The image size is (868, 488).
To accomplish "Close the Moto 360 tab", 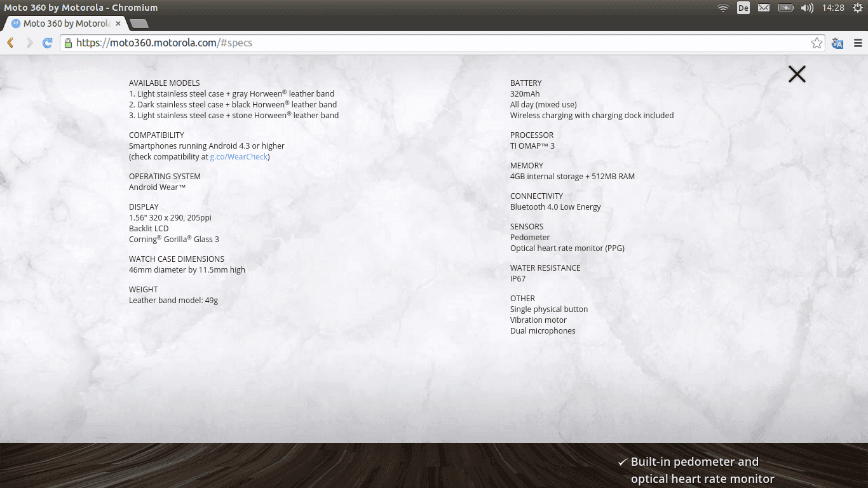I will pyautogui.click(x=118, y=24).
